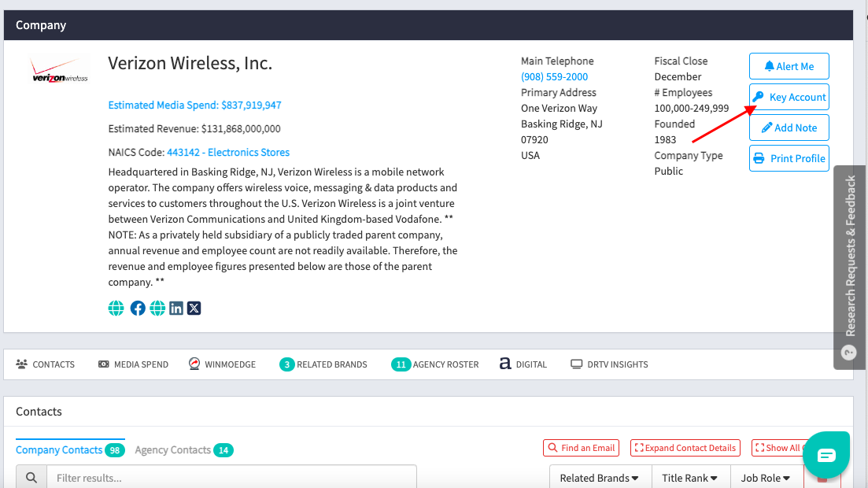Switch to the Contacts section tab
This screenshot has width=868, height=488.
point(46,364)
